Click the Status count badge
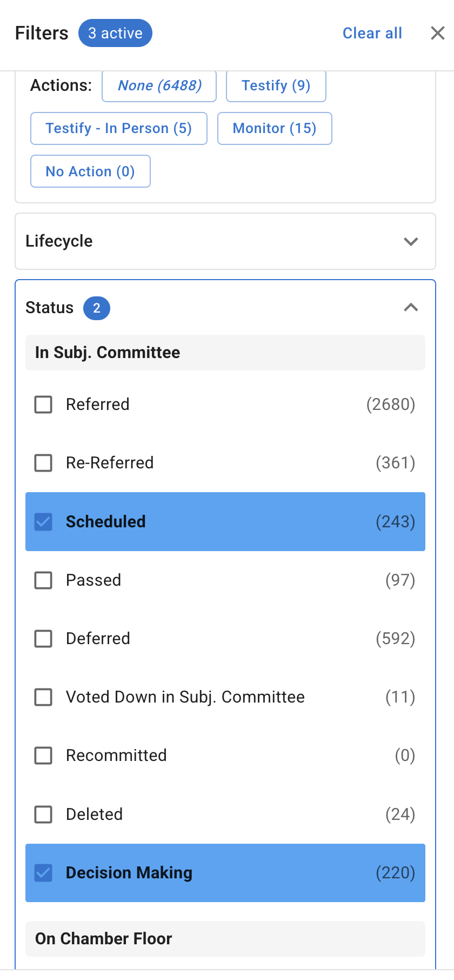 coord(96,308)
